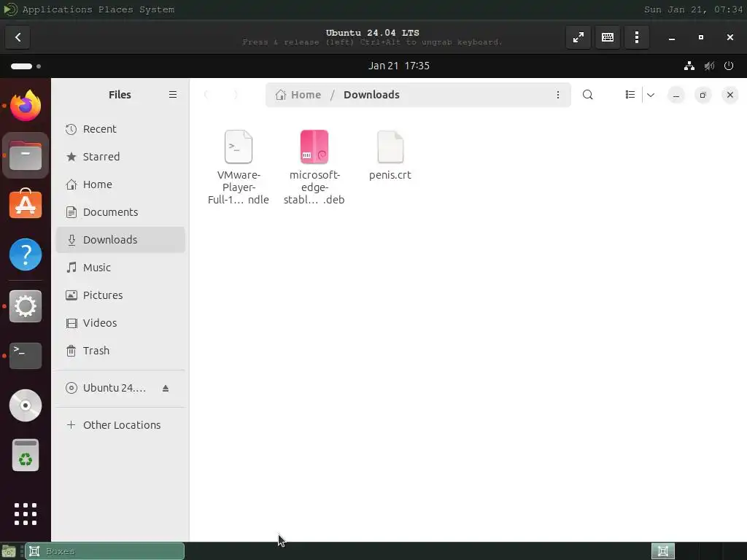
Task: Expand the view options dropdown arrow
Action: click(651, 95)
